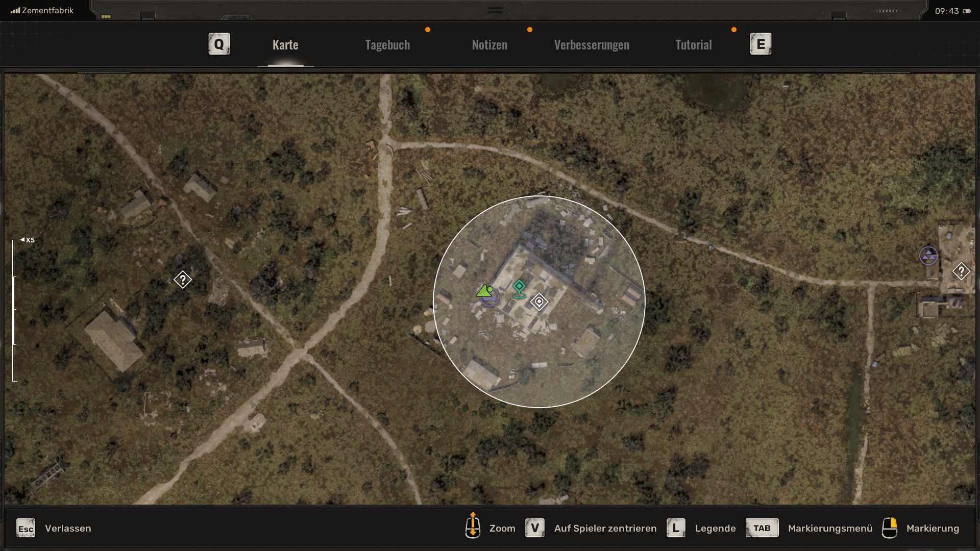This screenshot has width=980, height=551.
Task: Click the V center-on-player key icon
Action: (x=534, y=528)
